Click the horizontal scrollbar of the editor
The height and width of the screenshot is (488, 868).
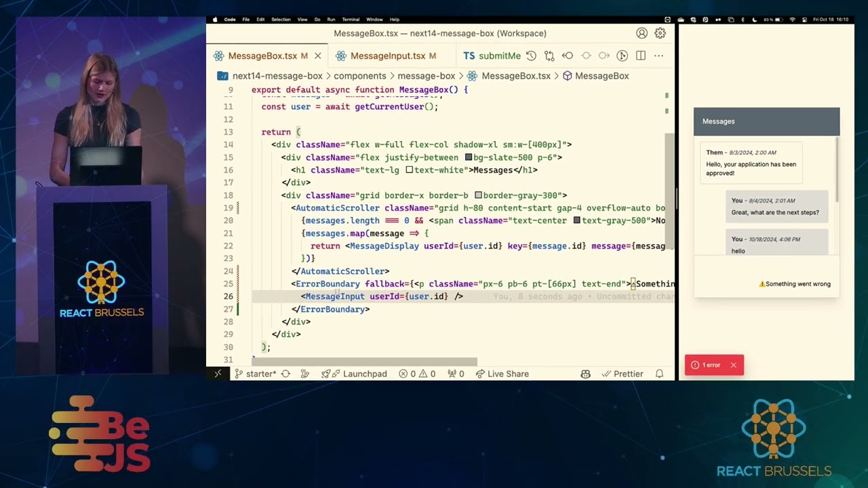coord(365,361)
